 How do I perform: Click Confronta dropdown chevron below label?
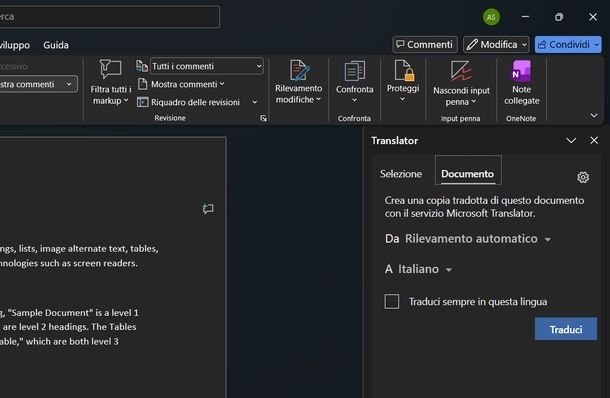point(354,100)
